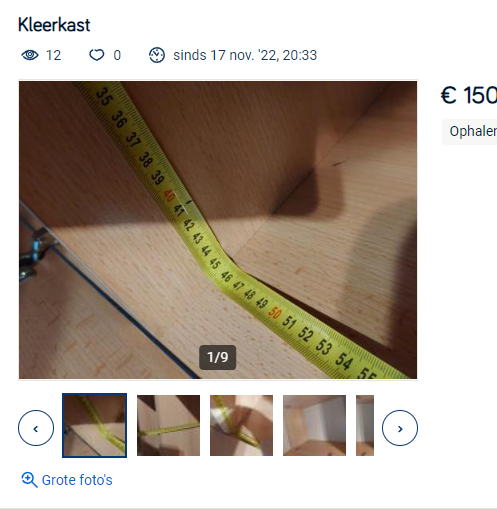
Task: Favorite the listing with the heart icon
Action: coord(97,55)
